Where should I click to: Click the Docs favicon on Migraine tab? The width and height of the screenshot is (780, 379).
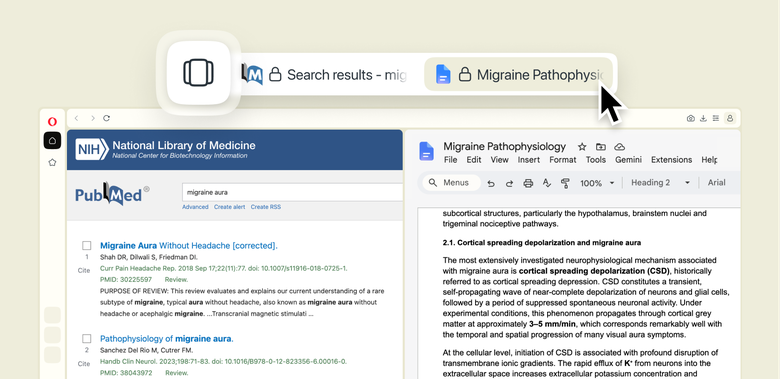pyautogui.click(x=443, y=74)
